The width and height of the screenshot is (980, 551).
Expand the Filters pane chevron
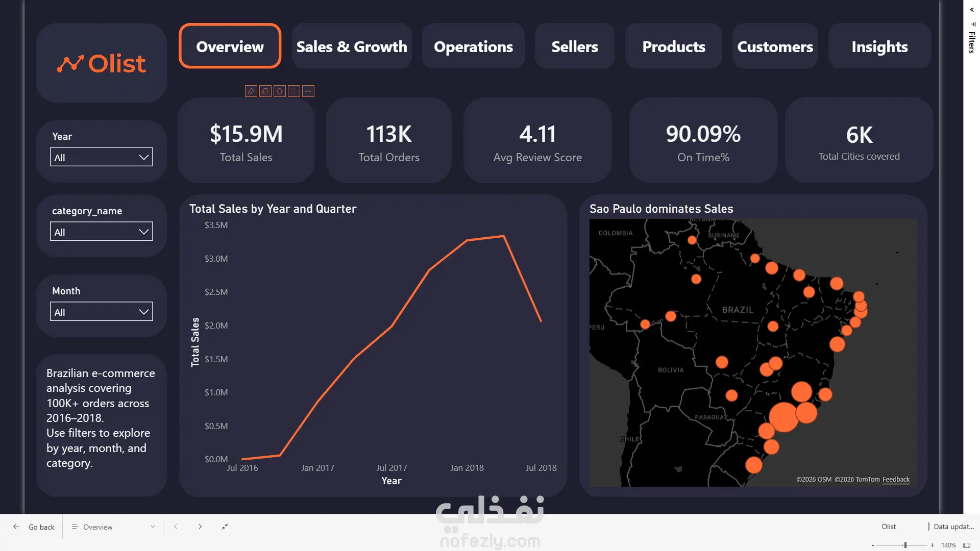972,10
